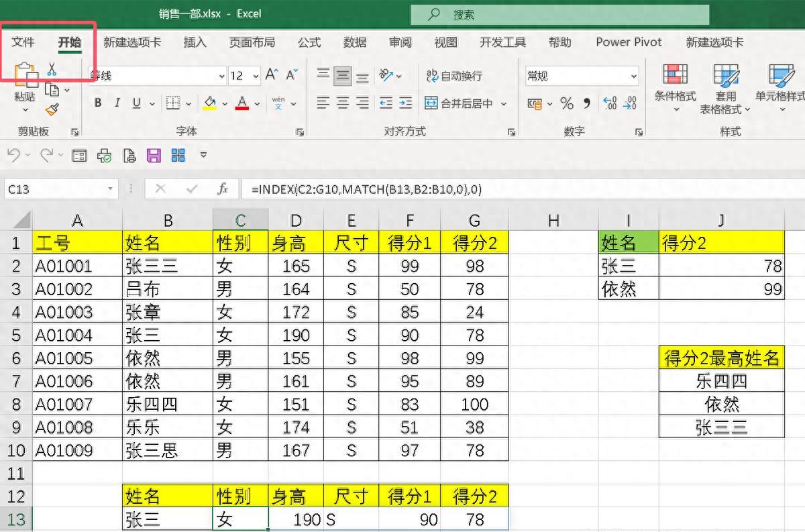Image resolution: width=805 pixels, height=532 pixels.
Task: Switch to the 插入 tab
Action: pyautogui.click(x=195, y=42)
